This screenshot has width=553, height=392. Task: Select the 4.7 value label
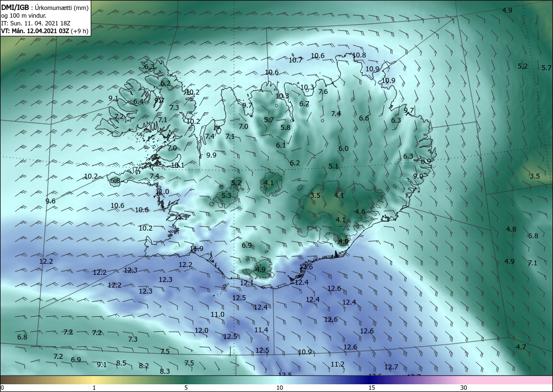click(521, 347)
